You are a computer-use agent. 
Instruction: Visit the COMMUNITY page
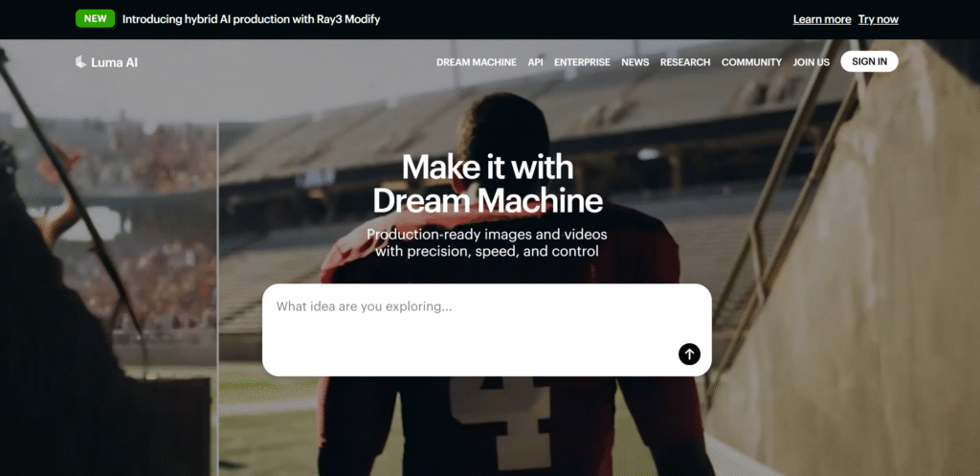point(751,62)
